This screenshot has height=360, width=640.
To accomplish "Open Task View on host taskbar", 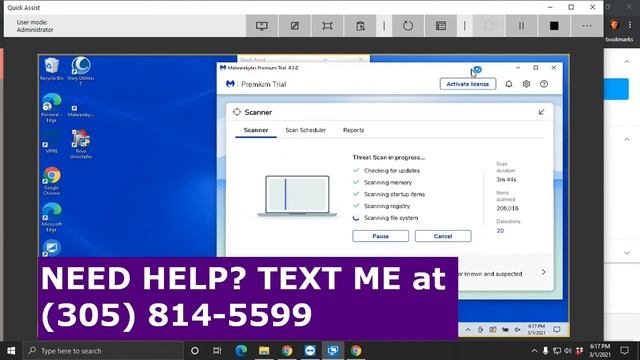I will [x=217, y=351].
